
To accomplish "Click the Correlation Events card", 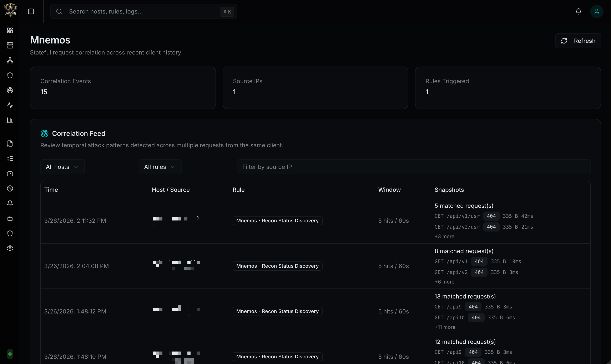I will click(123, 88).
